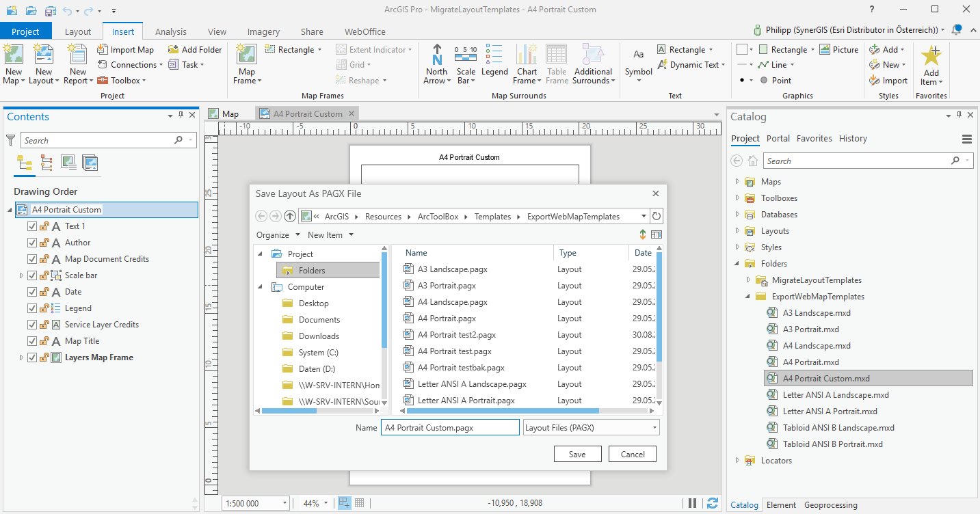
Task: Toggle the Date element checkbox
Action: point(31,291)
